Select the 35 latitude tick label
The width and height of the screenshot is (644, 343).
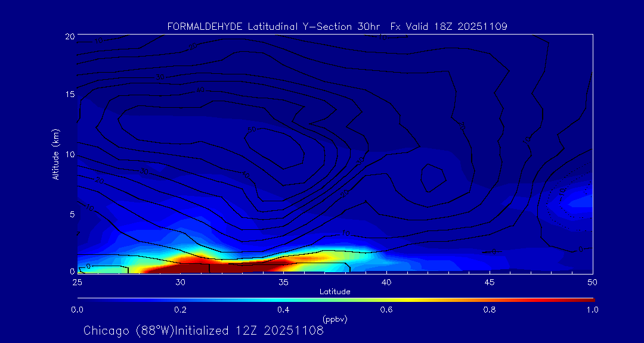point(283,282)
